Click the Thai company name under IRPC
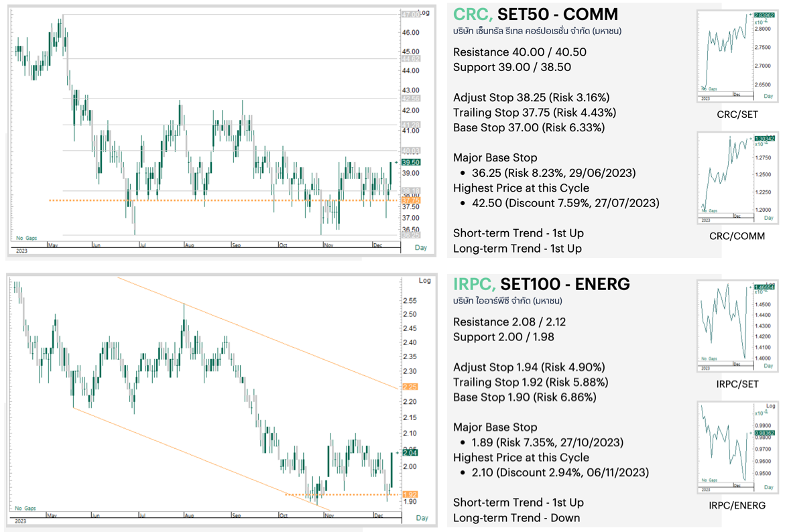The height and width of the screenshot is (532, 787). (x=507, y=301)
